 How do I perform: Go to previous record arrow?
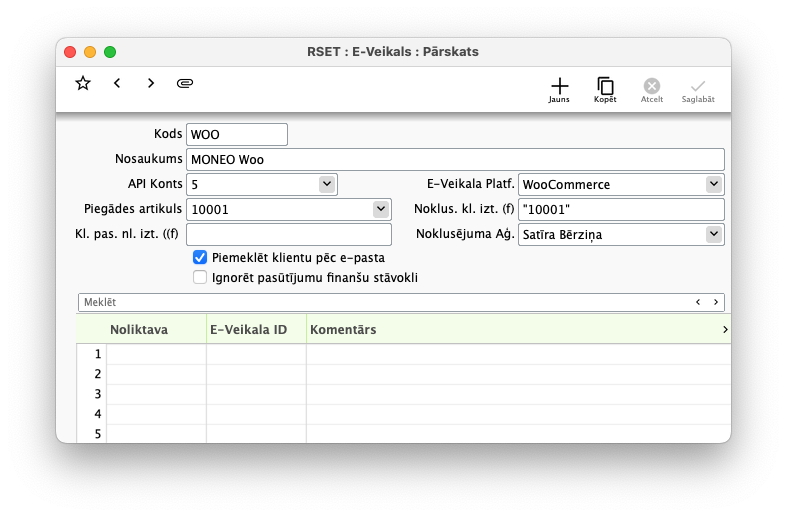tap(117, 83)
